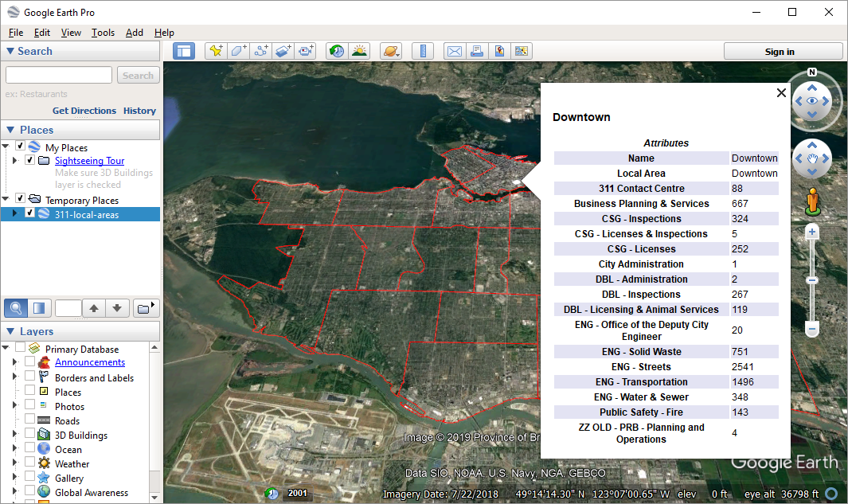Uncheck the 311-local-areas checkbox
The image size is (848, 504).
(30, 213)
